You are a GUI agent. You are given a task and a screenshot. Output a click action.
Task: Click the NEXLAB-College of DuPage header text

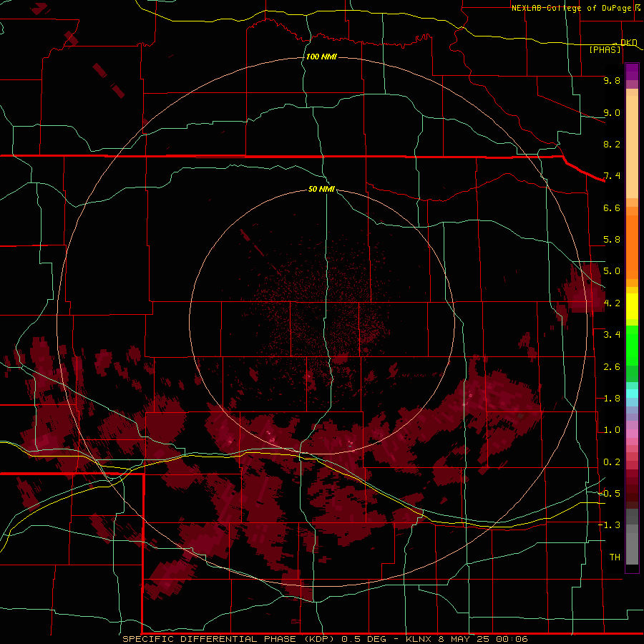(572, 8)
